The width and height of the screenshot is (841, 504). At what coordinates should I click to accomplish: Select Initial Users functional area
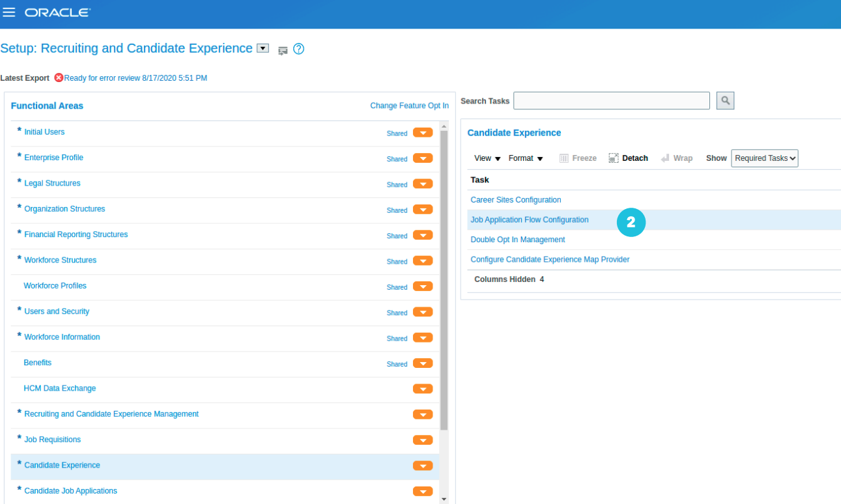click(44, 132)
